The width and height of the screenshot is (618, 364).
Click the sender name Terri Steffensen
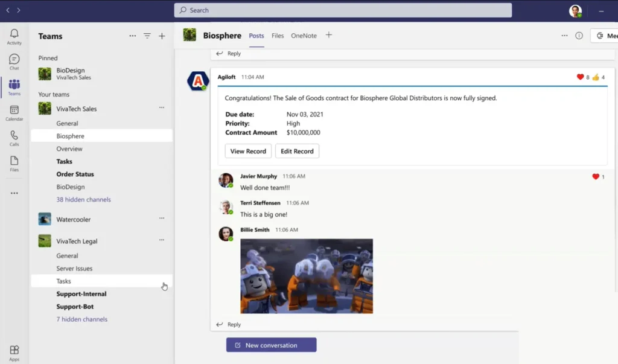point(260,203)
